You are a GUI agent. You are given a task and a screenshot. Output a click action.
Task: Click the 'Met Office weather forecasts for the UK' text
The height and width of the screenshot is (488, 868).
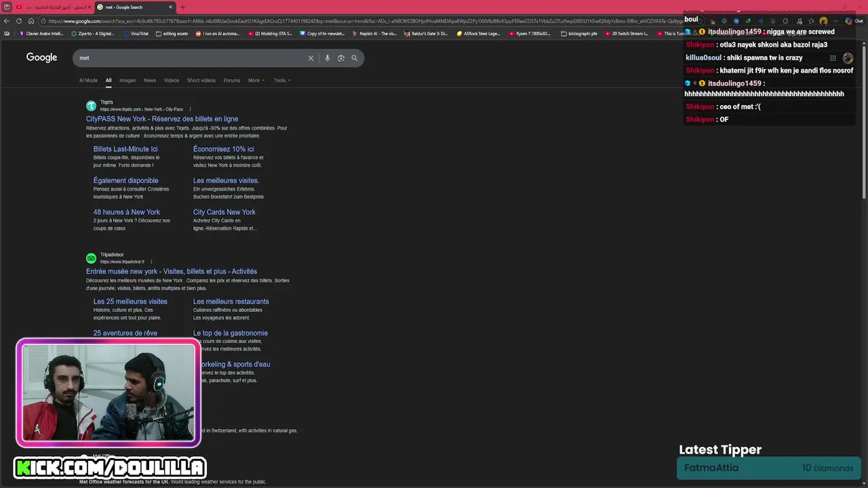[124, 482]
